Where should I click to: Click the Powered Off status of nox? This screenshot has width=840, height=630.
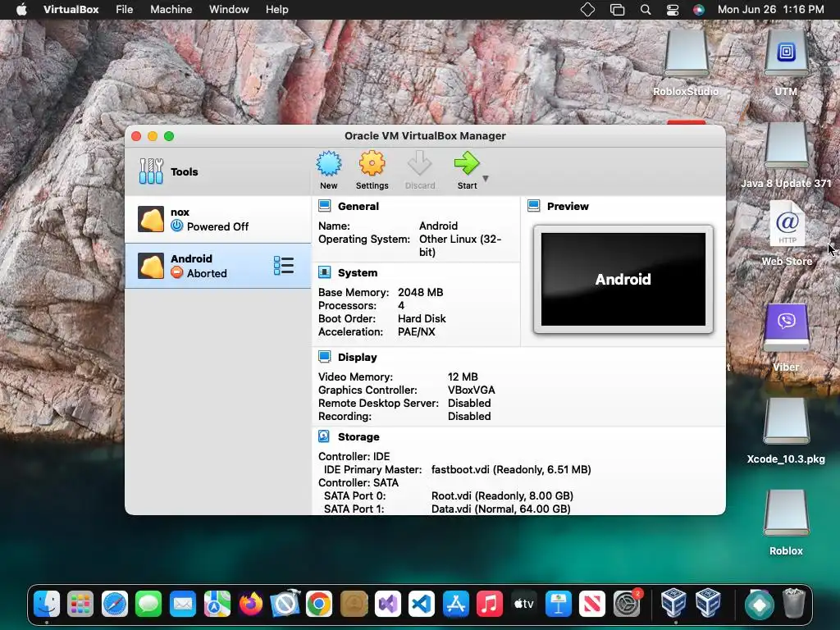click(x=217, y=226)
